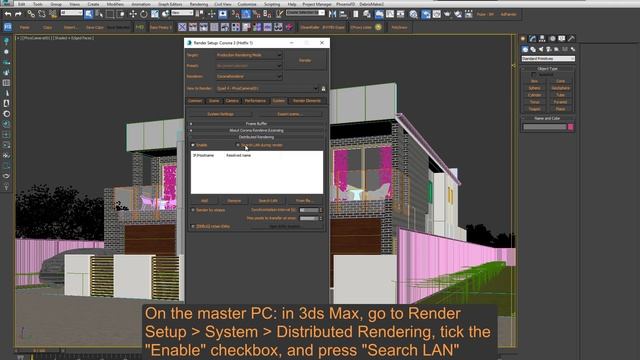Open the Modify panel tab icon
Image resolution: width=640 pixels, height=360 pixels.
533,38
